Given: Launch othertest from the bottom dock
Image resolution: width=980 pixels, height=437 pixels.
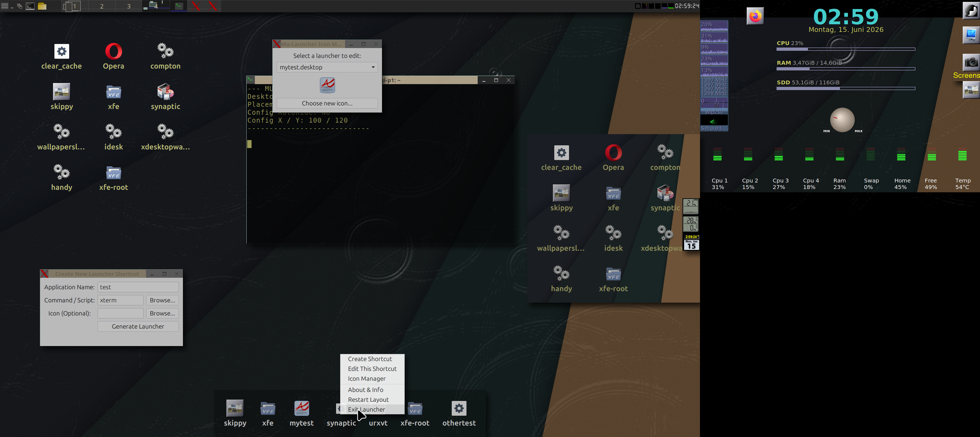Looking at the screenshot, I should pos(459,409).
